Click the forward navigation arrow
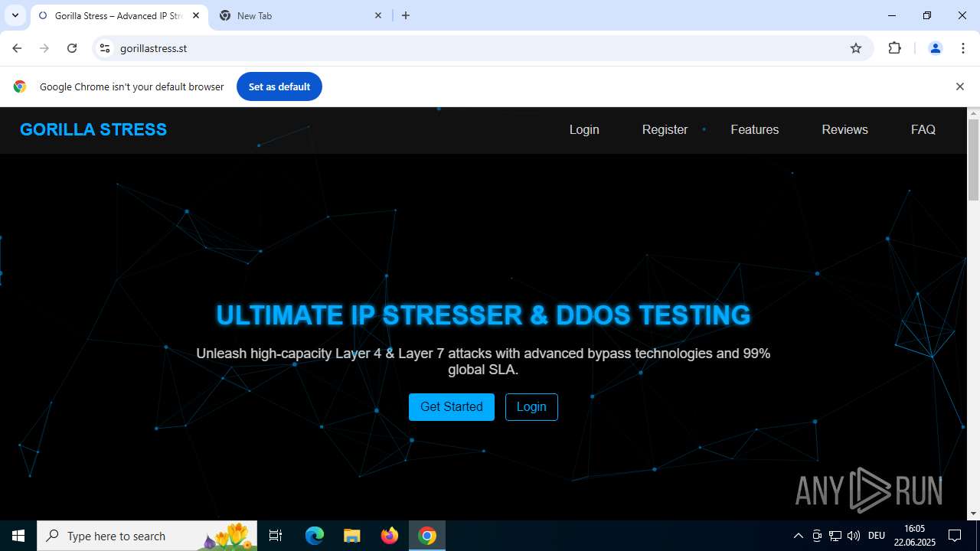The image size is (980, 551). tap(44, 48)
